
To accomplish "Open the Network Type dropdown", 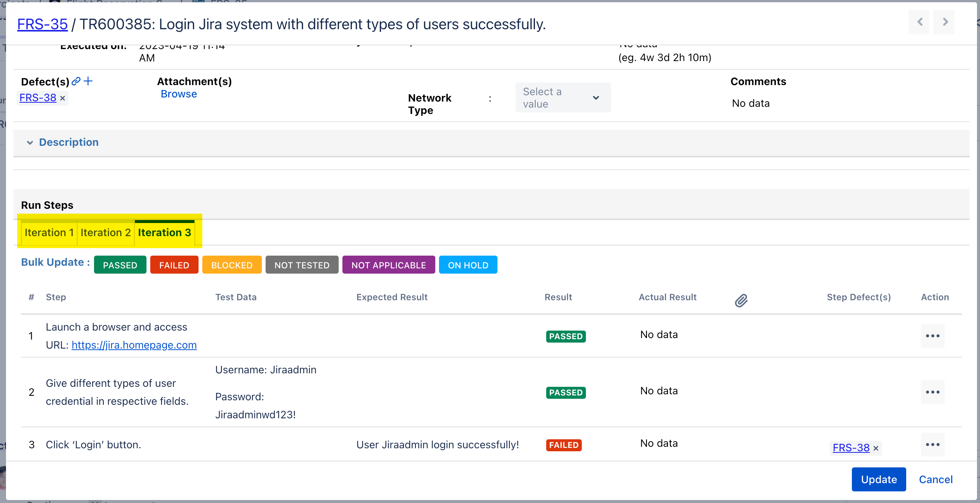I will pos(563,98).
